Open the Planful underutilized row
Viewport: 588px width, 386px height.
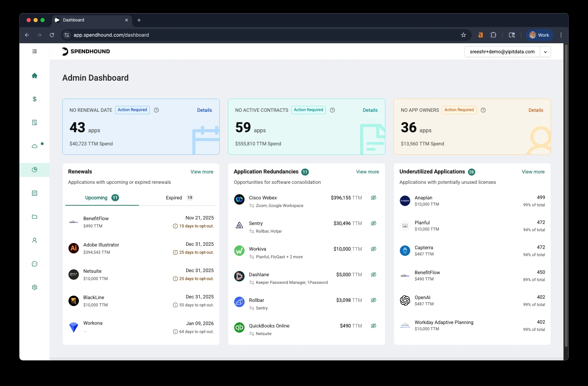pyautogui.click(x=472, y=226)
